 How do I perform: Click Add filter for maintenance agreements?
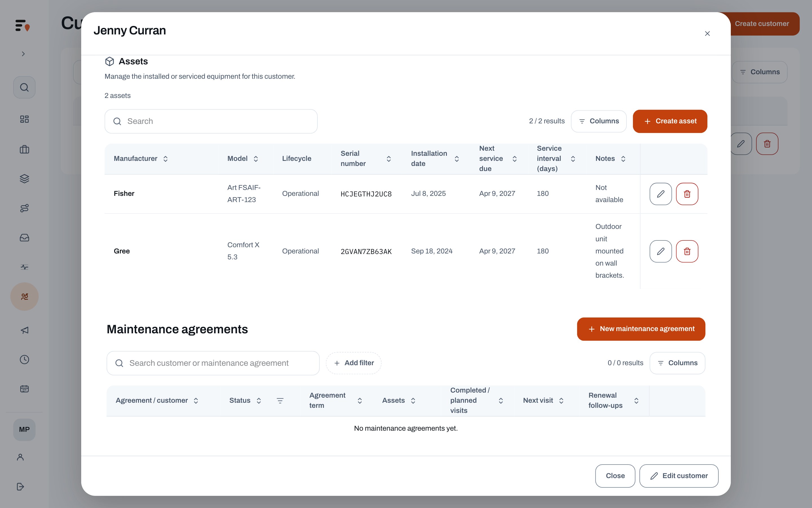[x=354, y=363]
